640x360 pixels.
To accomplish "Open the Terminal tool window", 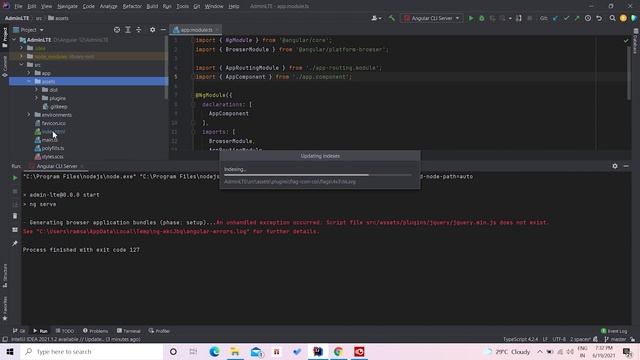I will click(128, 331).
